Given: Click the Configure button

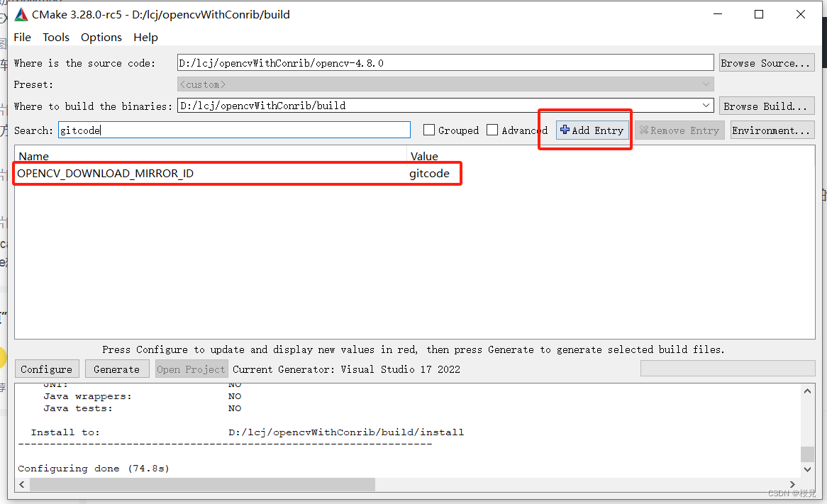Looking at the screenshot, I should [46, 369].
